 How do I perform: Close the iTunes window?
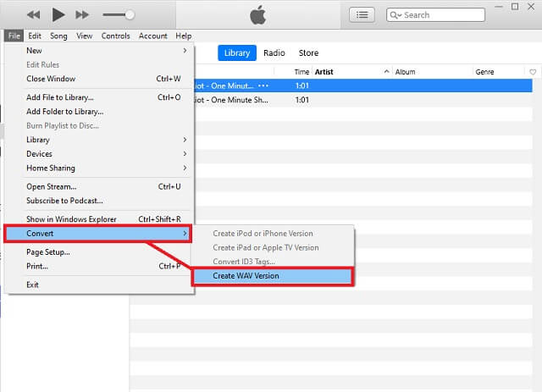coord(531,7)
